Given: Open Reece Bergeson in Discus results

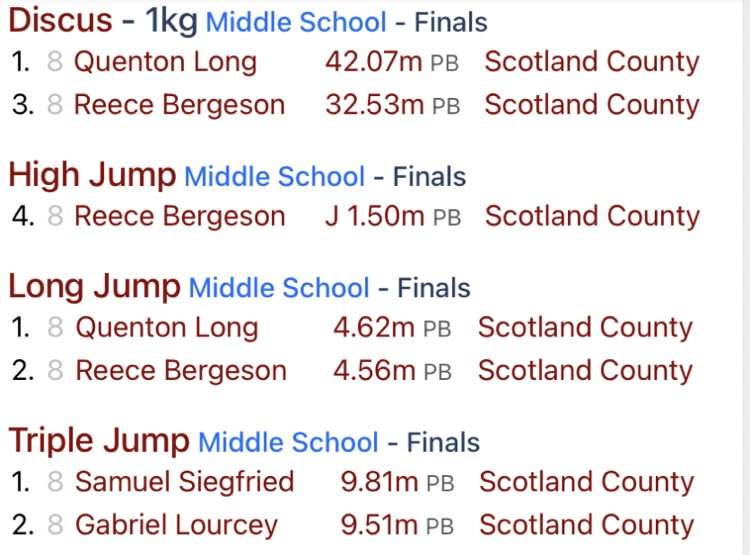Looking at the screenshot, I should click(x=179, y=105).
